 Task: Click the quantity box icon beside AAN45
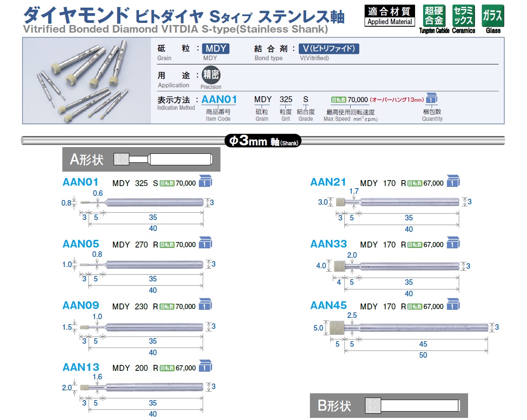click(453, 305)
